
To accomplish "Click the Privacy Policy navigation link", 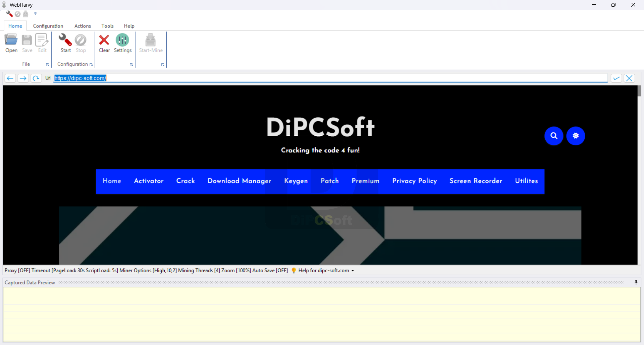I will click(415, 181).
